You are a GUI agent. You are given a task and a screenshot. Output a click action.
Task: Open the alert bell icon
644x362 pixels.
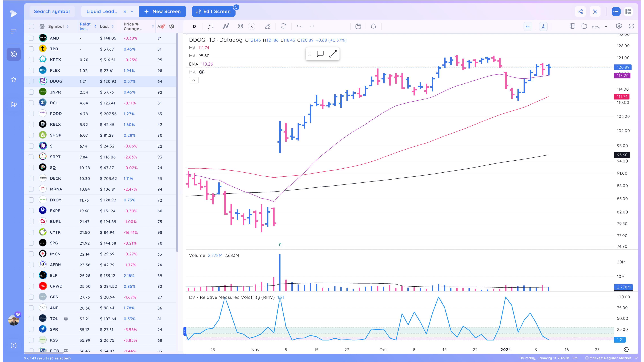pos(373,26)
